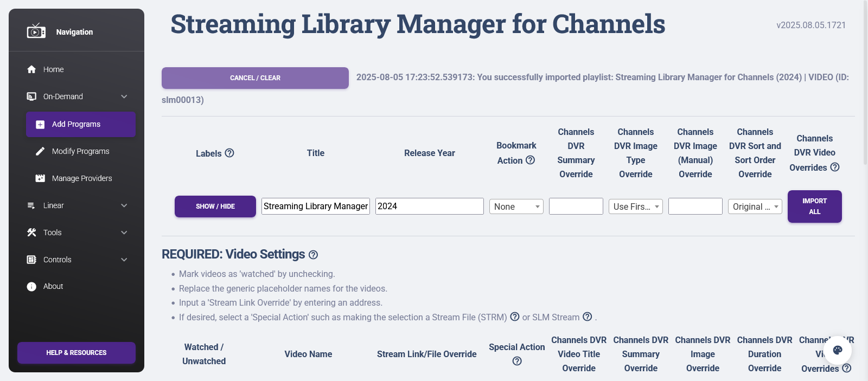This screenshot has width=868, height=381.
Task: Click help icon after Stream File (STRM)
Action: point(515,317)
